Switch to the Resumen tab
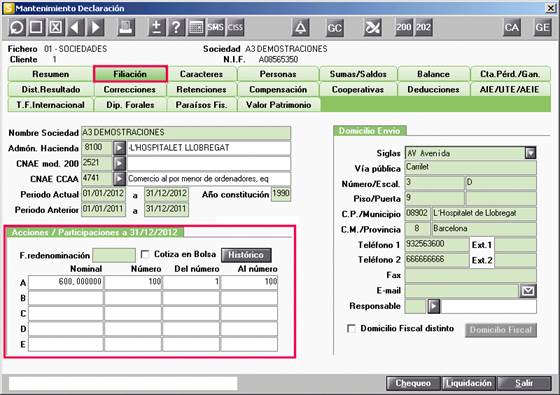 50,74
